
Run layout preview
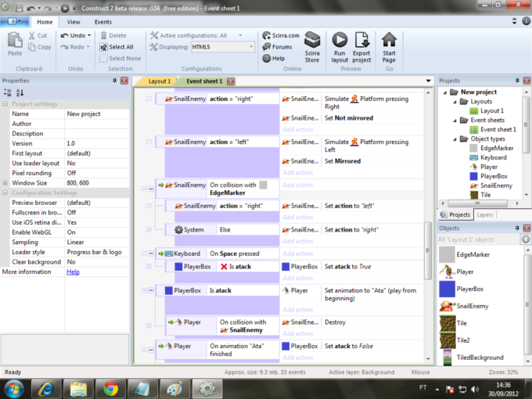(340, 47)
